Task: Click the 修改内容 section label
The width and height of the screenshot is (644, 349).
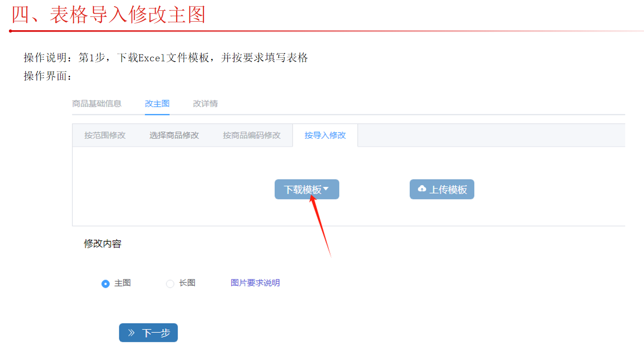Action: [x=102, y=244]
